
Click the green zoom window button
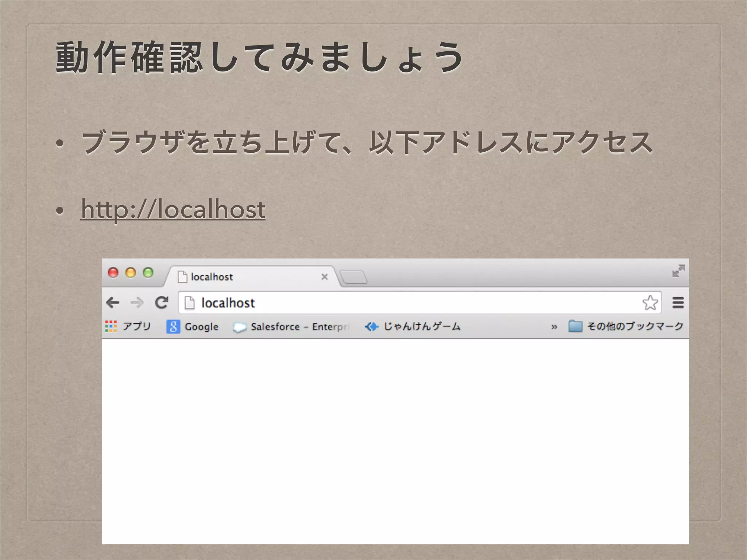coord(148,272)
